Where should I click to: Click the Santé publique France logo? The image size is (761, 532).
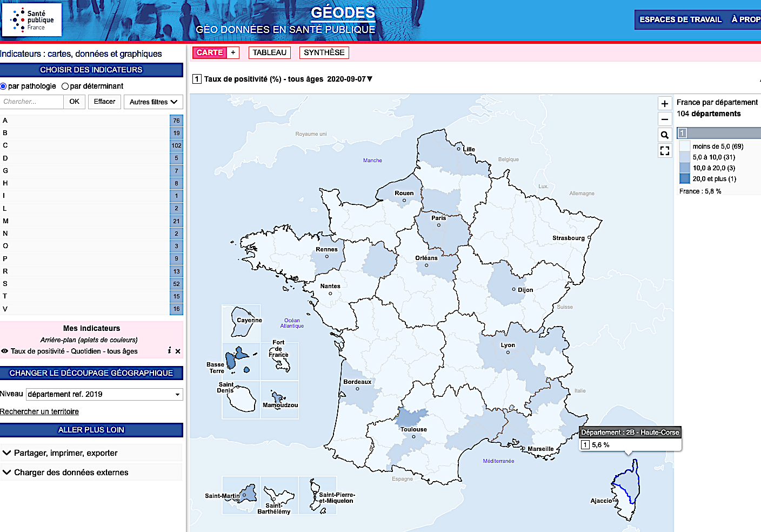[x=32, y=20]
